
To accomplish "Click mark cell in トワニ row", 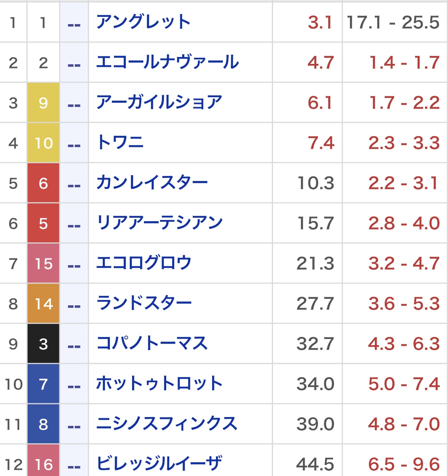I will [74, 143].
